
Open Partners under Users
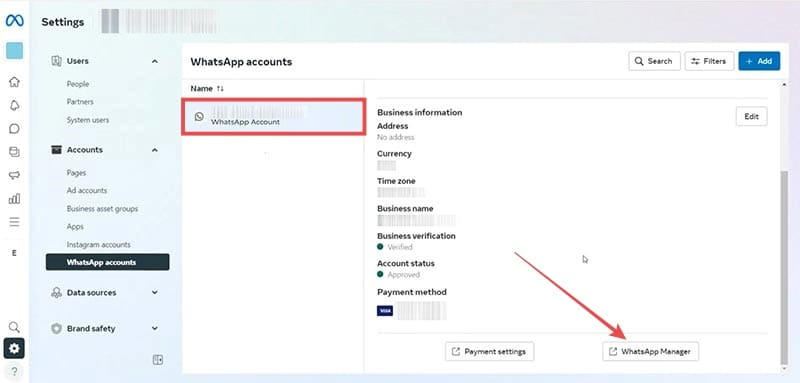click(x=80, y=102)
